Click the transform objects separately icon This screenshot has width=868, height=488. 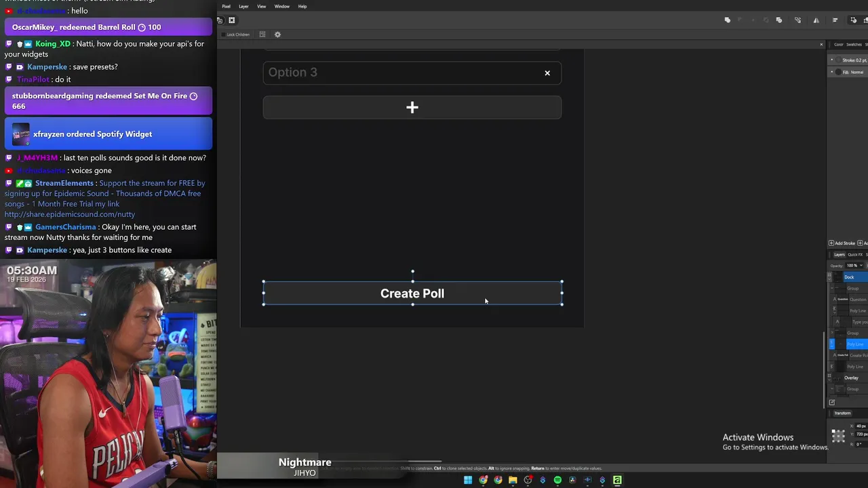coord(797,20)
